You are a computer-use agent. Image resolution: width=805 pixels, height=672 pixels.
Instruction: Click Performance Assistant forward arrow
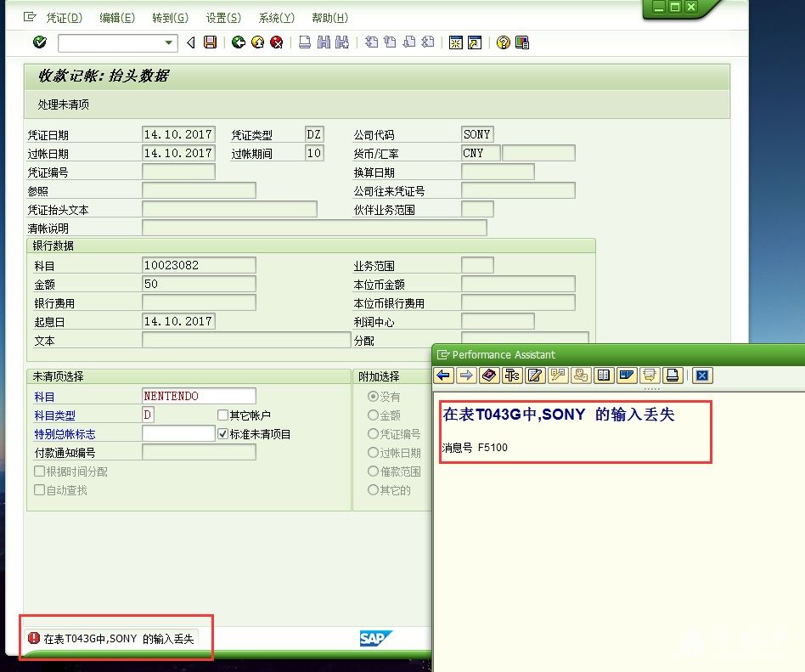466,376
